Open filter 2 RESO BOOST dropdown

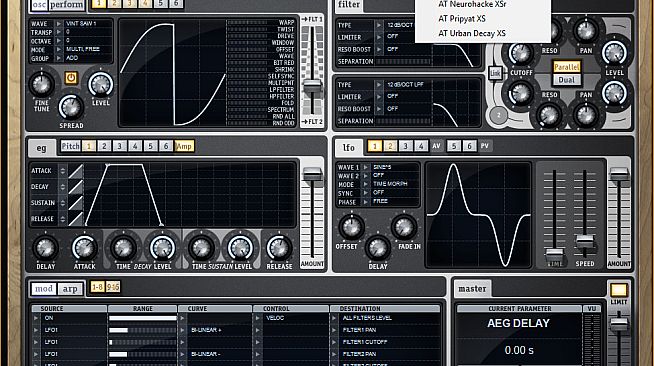tap(379, 109)
